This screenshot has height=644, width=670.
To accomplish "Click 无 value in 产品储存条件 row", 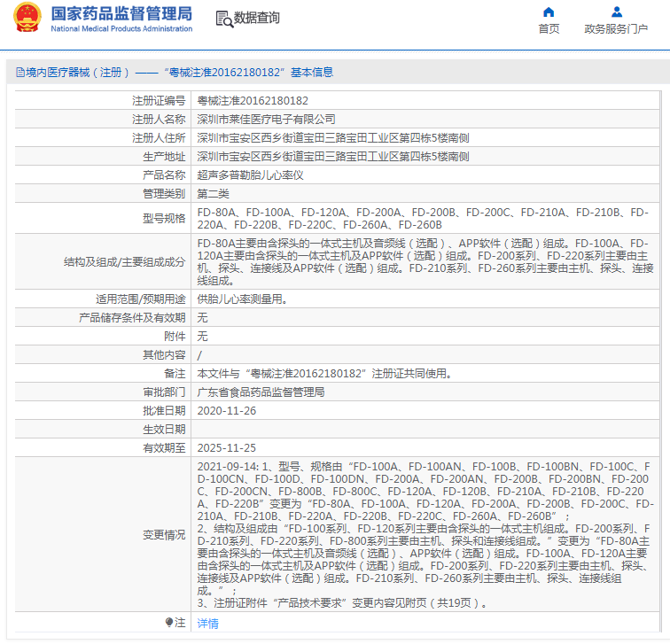I will (202, 318).
